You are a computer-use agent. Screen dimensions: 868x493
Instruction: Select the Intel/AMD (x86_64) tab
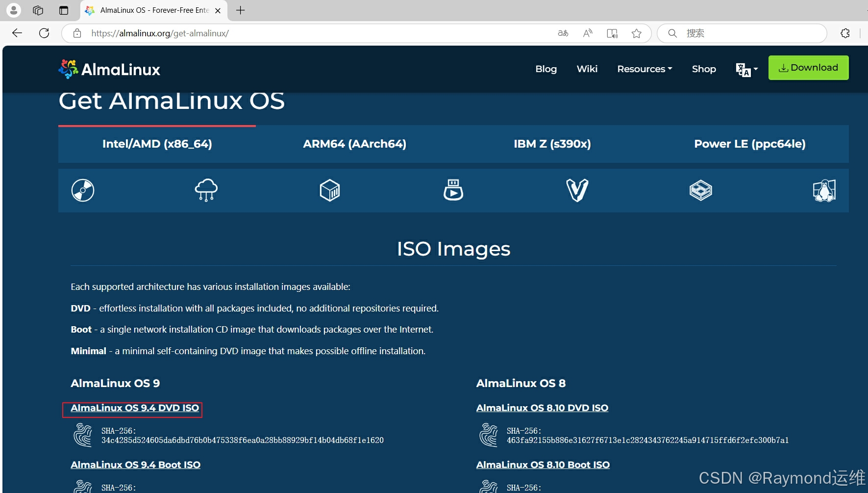tap(157, 144)
